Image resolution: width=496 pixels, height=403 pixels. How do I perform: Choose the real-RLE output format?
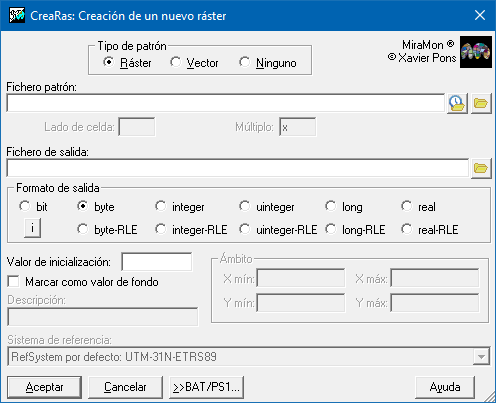click(x=430, y=229)
